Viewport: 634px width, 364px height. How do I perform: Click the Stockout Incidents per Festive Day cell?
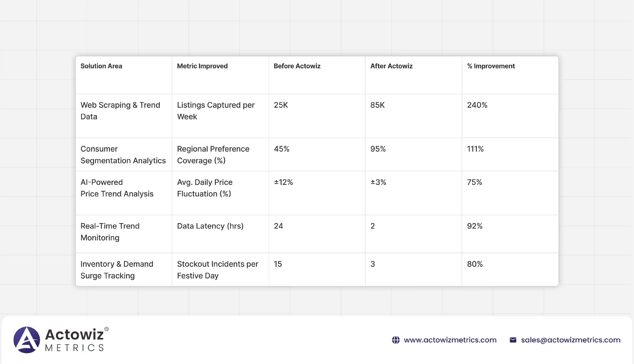pos(217,270)
